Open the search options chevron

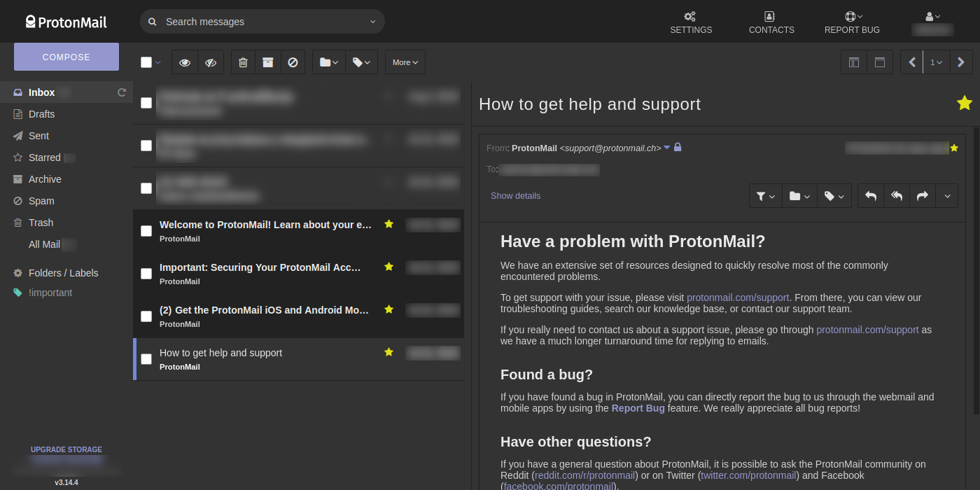[372, 22]
